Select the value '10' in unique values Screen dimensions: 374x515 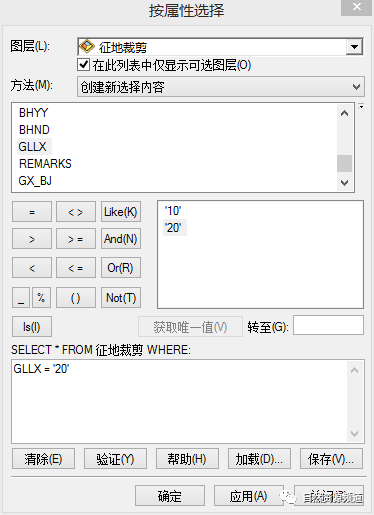coord(173,211)
